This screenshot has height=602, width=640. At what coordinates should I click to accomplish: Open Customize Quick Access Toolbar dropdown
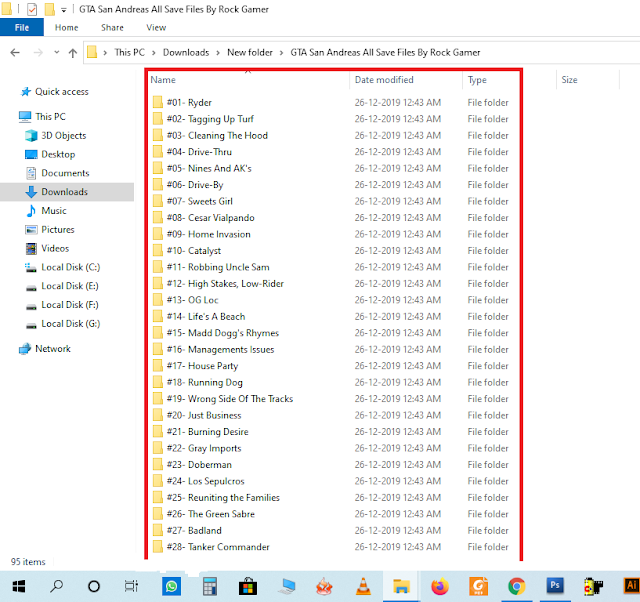tap(64, 10)
